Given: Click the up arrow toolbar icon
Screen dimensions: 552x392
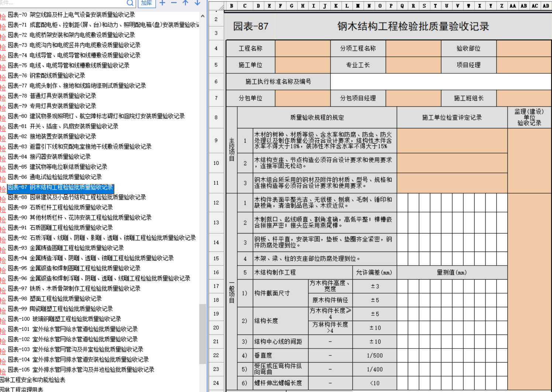Looking at the screenshot, I should [186, 3].
